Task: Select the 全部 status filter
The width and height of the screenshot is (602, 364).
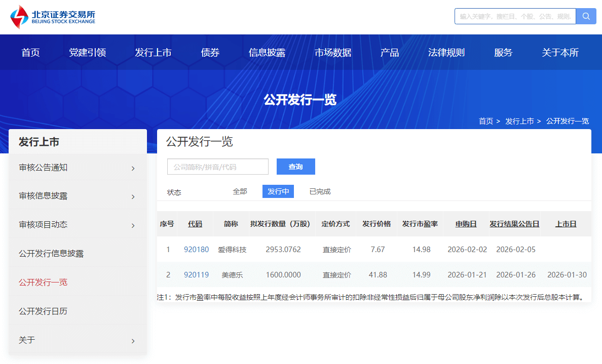Action: (x=240, y=191)
